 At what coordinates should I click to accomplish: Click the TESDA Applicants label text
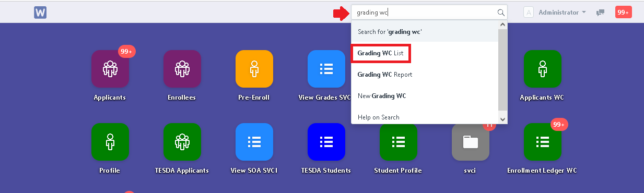182,171
